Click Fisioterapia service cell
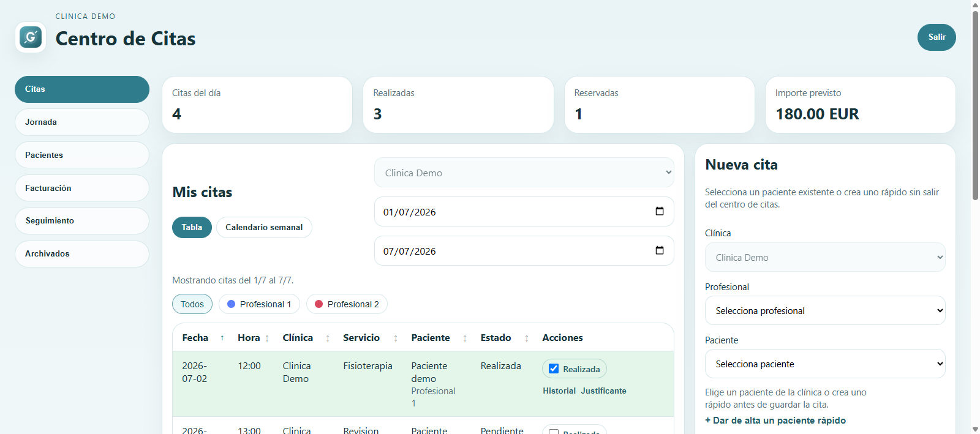This screenshot has height=434, width=980. click(x=367, y=365)
